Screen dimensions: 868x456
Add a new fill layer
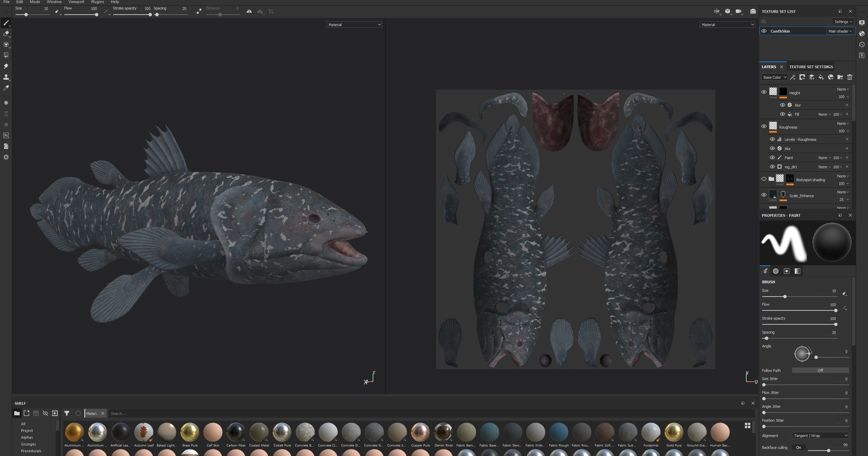tap(821, 77)
